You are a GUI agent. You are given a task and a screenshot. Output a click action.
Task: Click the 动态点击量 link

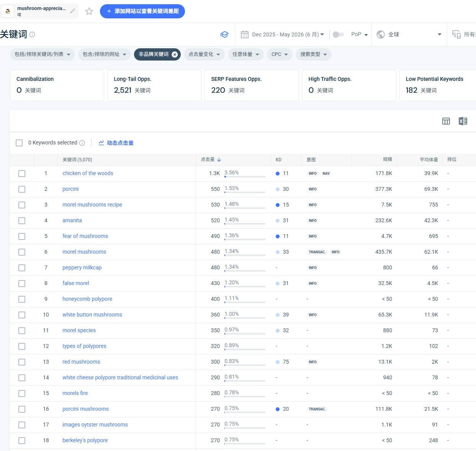tap(120, 143)
